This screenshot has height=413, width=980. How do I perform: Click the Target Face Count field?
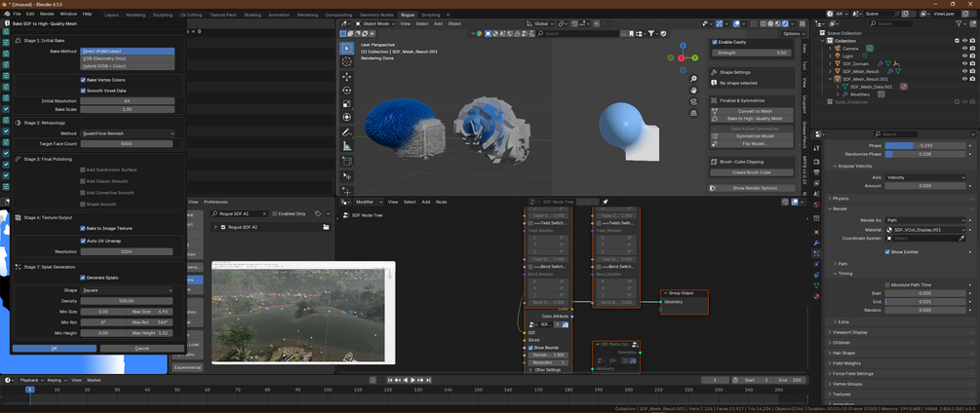(126, 143)
